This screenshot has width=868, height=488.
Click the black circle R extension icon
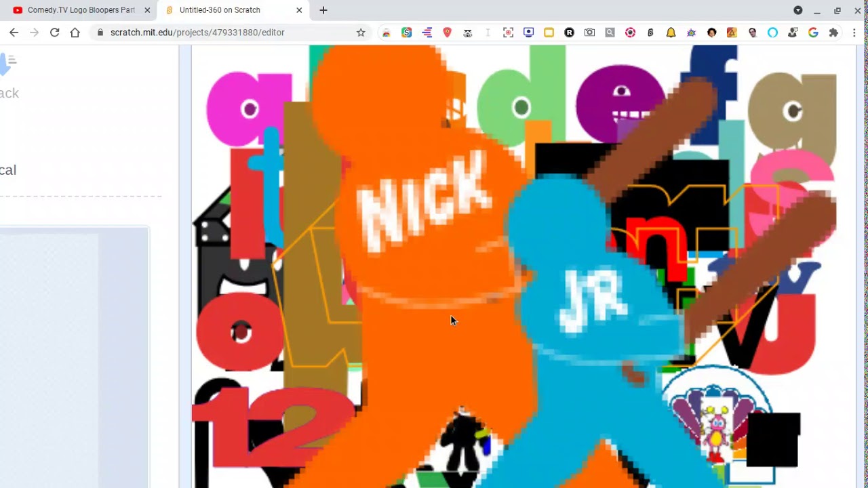pos(569,33)
